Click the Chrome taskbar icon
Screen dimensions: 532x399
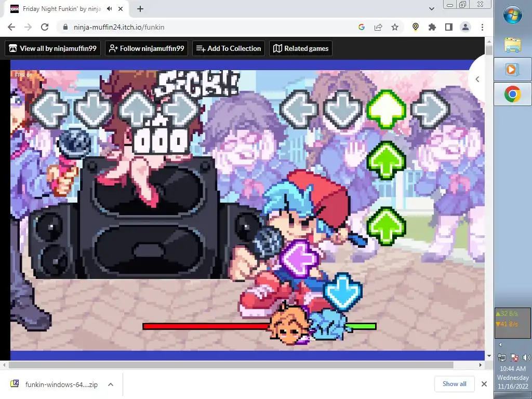[513, 94]
